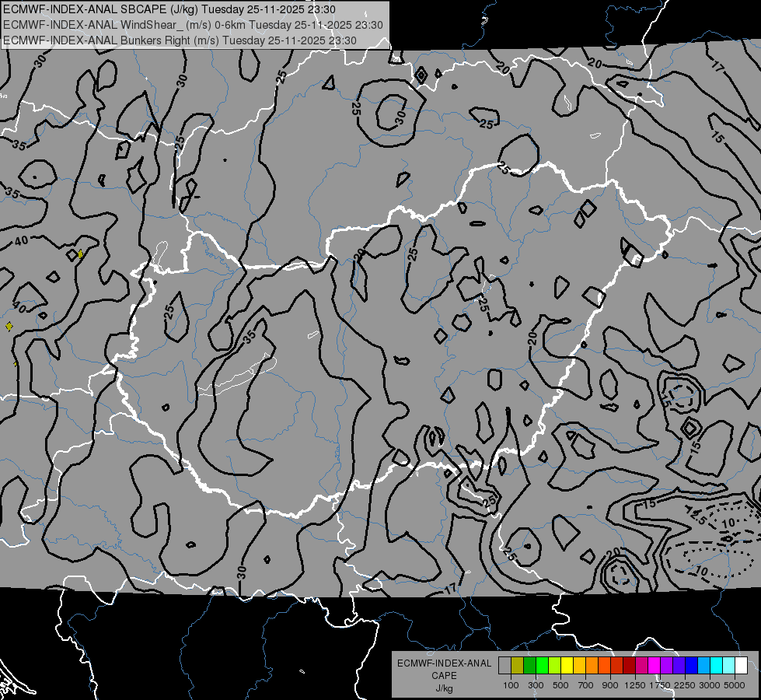761x700 pixels.
Task: Pick the purple legend swatch
Action: pos(667,665)
